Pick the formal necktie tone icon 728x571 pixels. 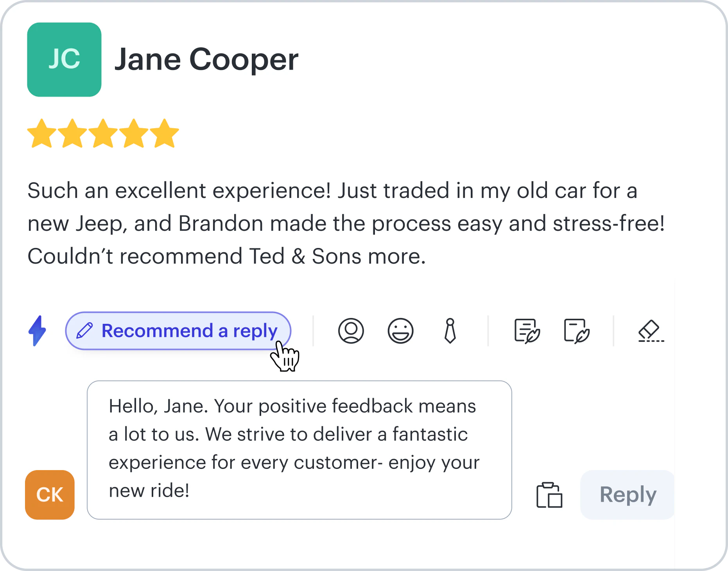pyautogui.click(x=450, y=331)
